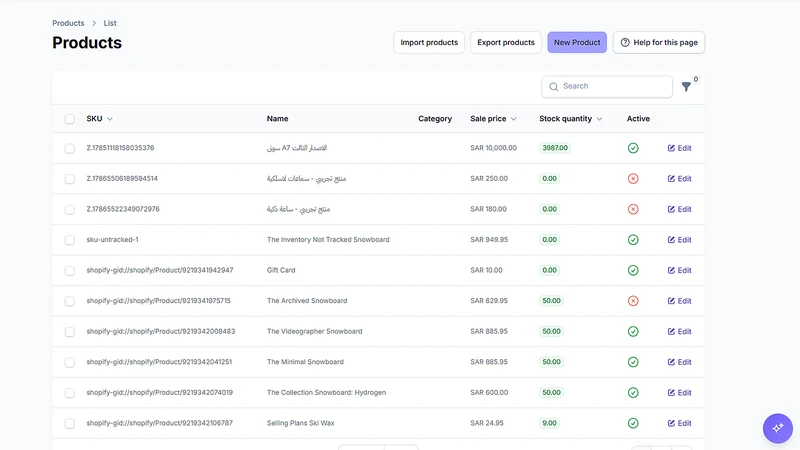800x450 pixels.
Task: Click red inactive icon for The Archived Snowboard
Action: tap(633, 301)
